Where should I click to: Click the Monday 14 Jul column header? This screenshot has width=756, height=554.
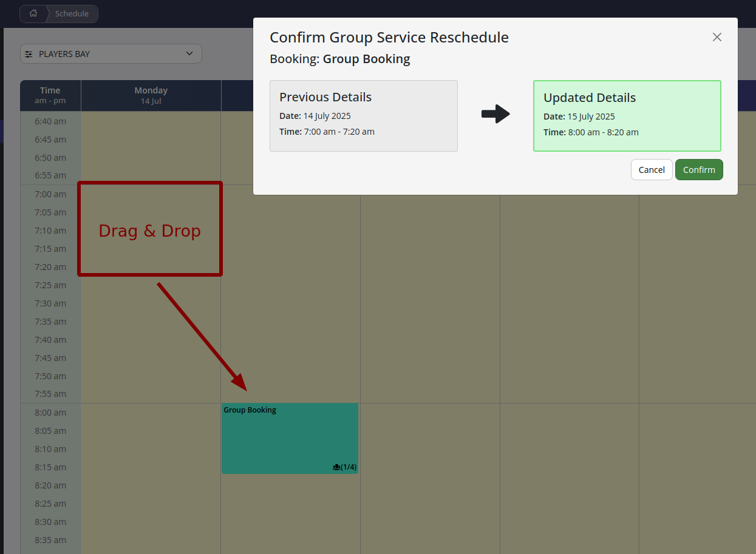pyautogui.click(x=151, y=95)
